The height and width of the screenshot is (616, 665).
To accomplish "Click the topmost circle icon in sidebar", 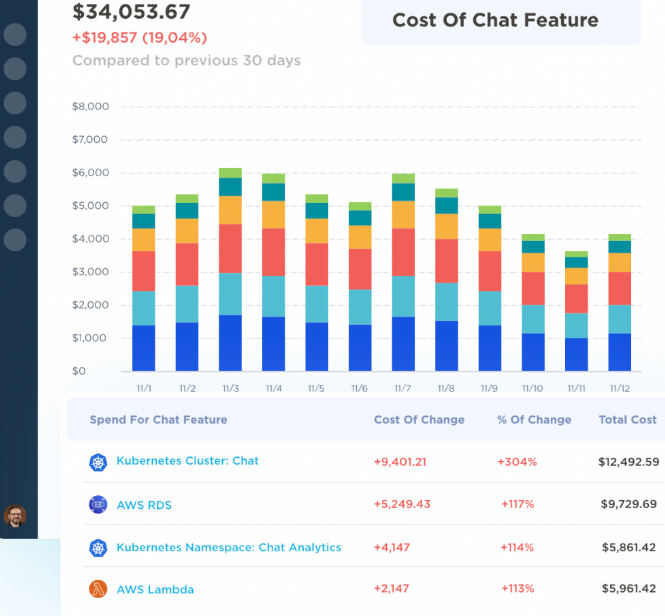I will pyautogui.click(x=15, y=35).
